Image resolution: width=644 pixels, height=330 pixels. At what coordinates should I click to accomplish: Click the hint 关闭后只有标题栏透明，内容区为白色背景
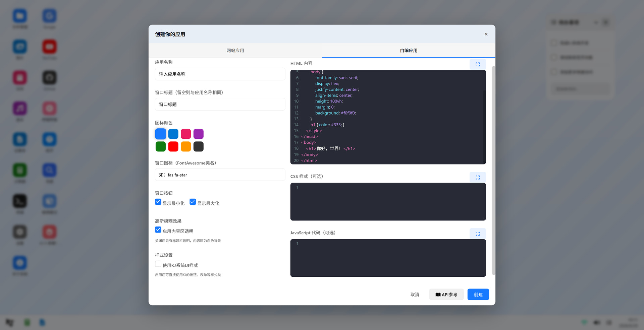188,241
